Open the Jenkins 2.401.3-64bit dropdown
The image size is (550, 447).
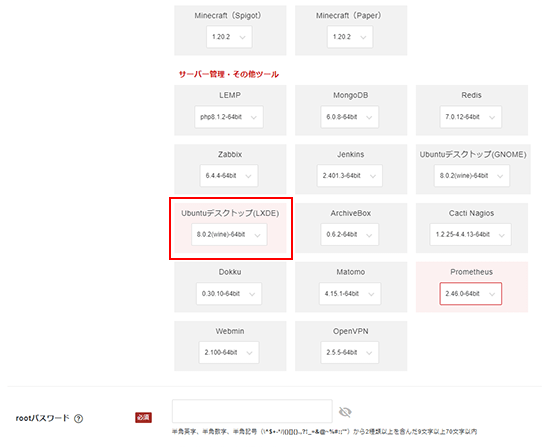click(x=350, y=175)
